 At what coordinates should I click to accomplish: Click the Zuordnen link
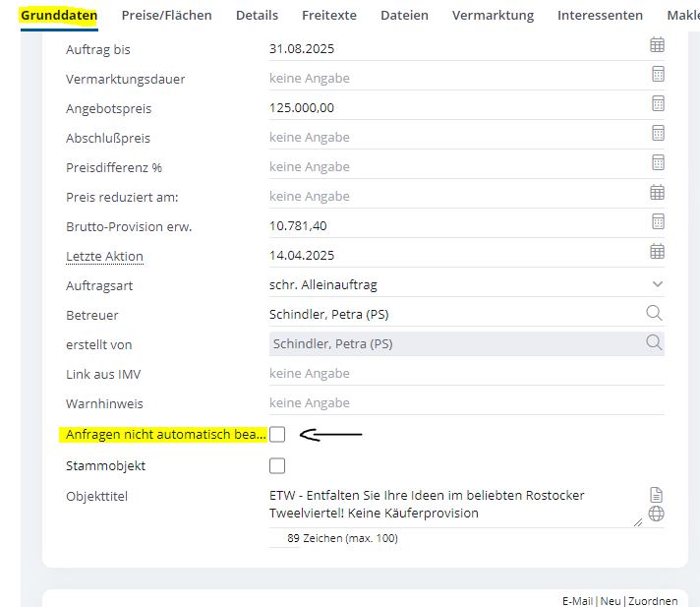pyautogui.click(x=654, y=600)
